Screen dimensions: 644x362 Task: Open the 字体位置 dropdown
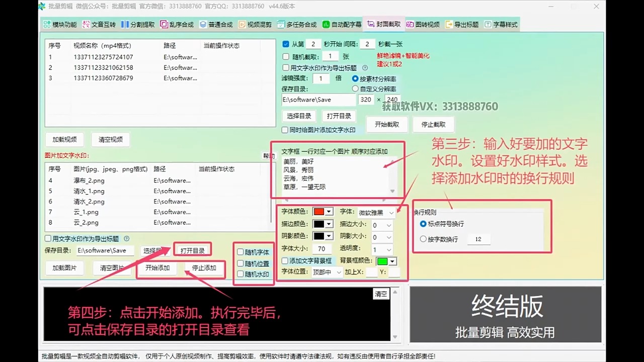coord(327,272)
